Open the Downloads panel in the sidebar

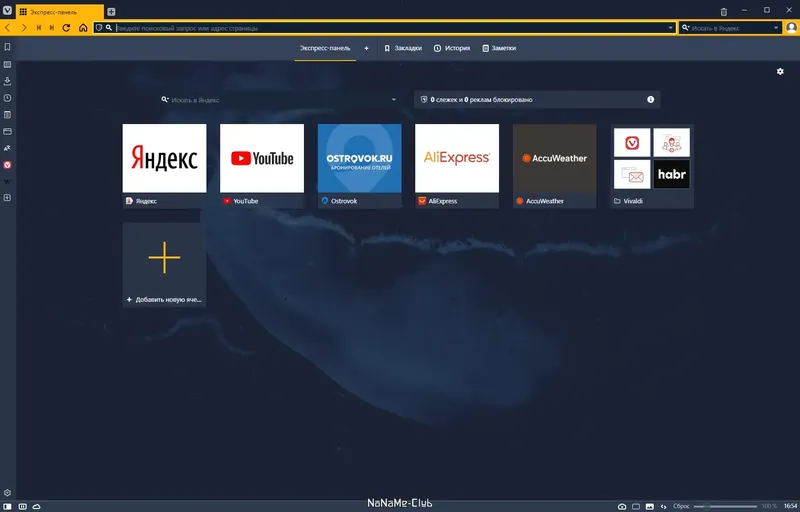7,81
